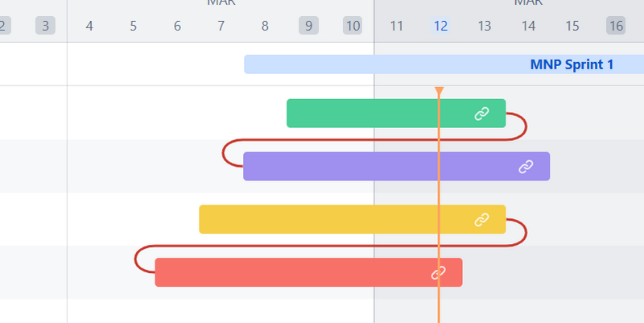Click the link icon on the purple bar

(526, 167)
